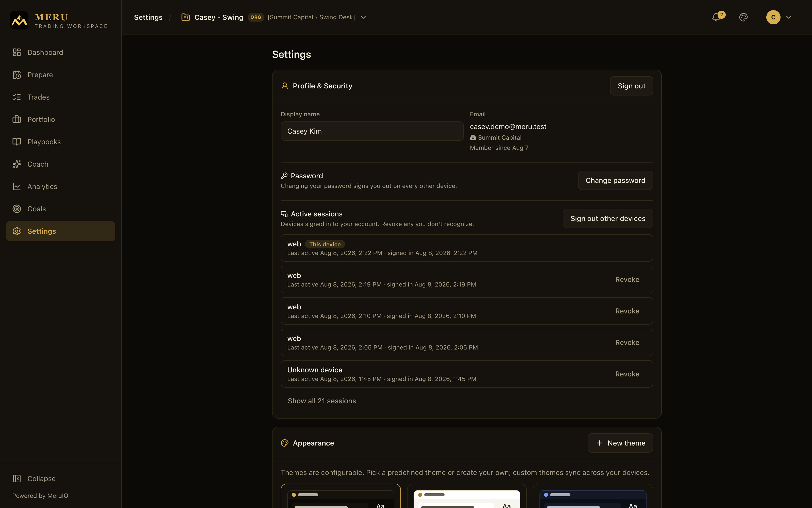
Task: Click the ORG badge
Action: 256,17
